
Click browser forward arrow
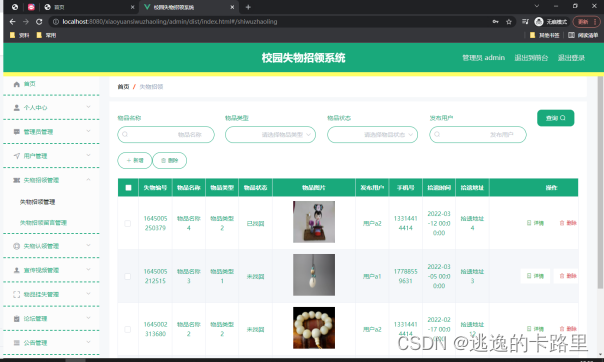tap(26, 22)
